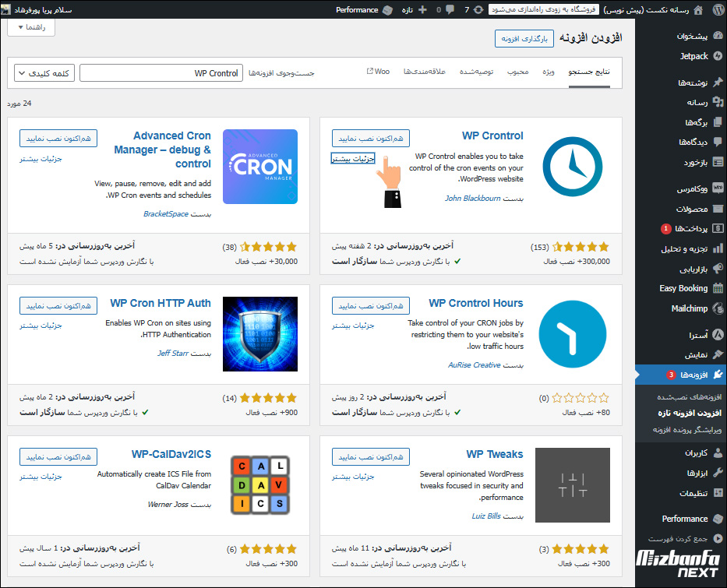Click the settings icon in sidebar
This screenshot has width=727, height=588.
718,492
